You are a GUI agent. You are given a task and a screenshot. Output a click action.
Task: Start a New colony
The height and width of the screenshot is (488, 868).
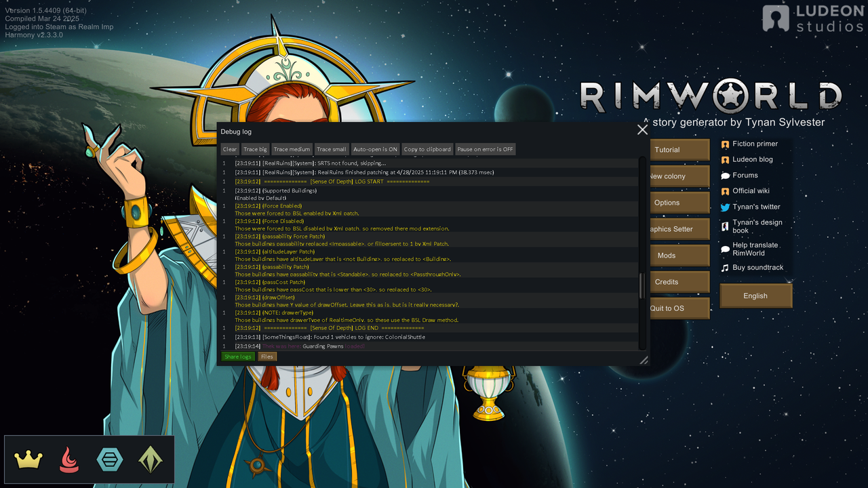(679, 176)
